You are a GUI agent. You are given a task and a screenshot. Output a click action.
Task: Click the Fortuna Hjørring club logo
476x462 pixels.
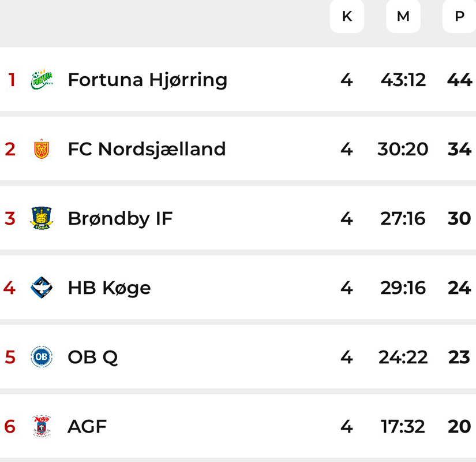point(42,80)
